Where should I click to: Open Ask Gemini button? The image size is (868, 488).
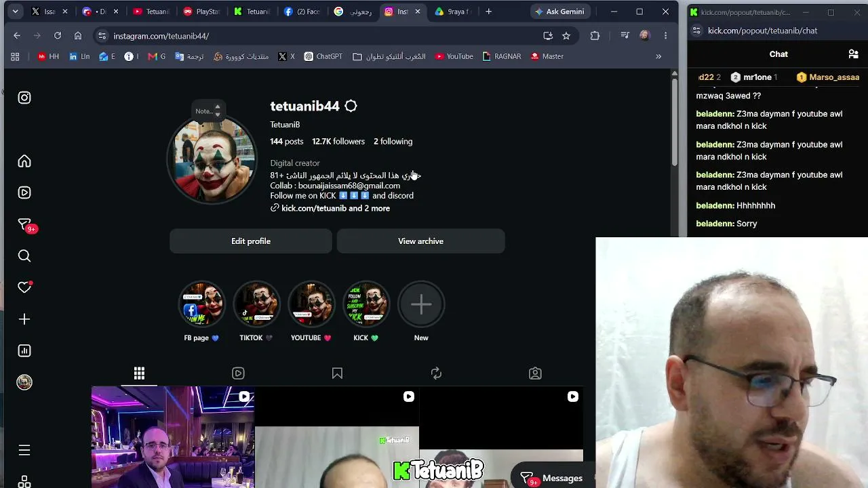point(559,12)
